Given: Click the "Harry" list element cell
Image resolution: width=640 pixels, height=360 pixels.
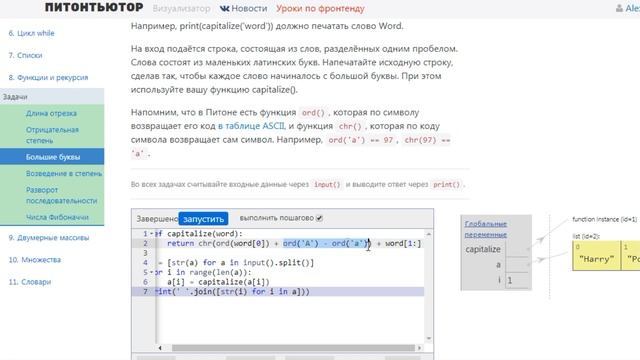Looking at the screenshot, I should tap(596, 256).
